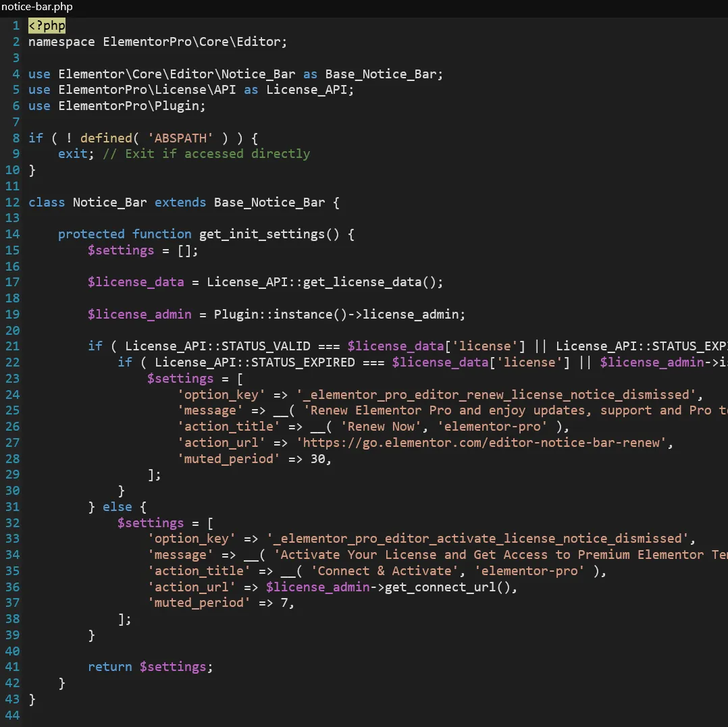
Task: Click the muted_period value 30
Action: click(x=317, y=459)
